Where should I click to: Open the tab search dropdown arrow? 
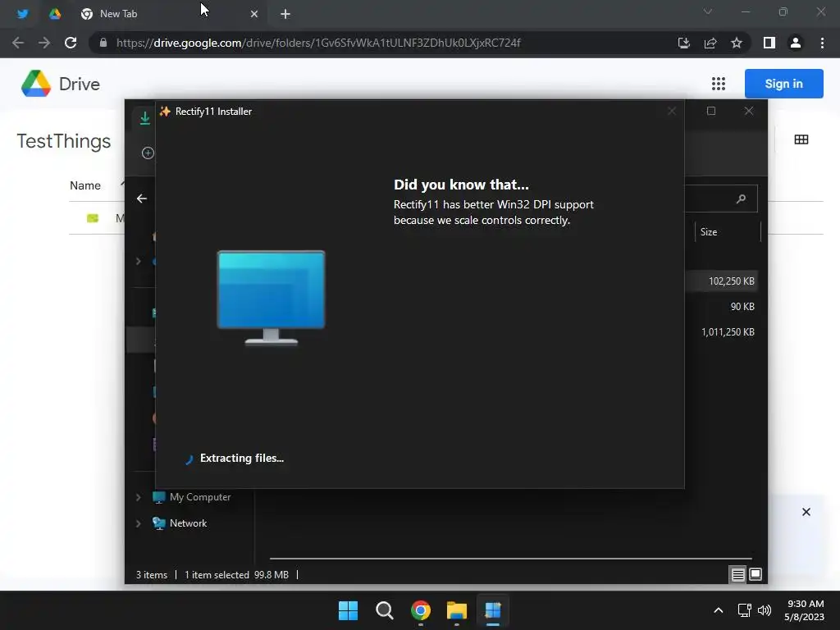[708, 11]
